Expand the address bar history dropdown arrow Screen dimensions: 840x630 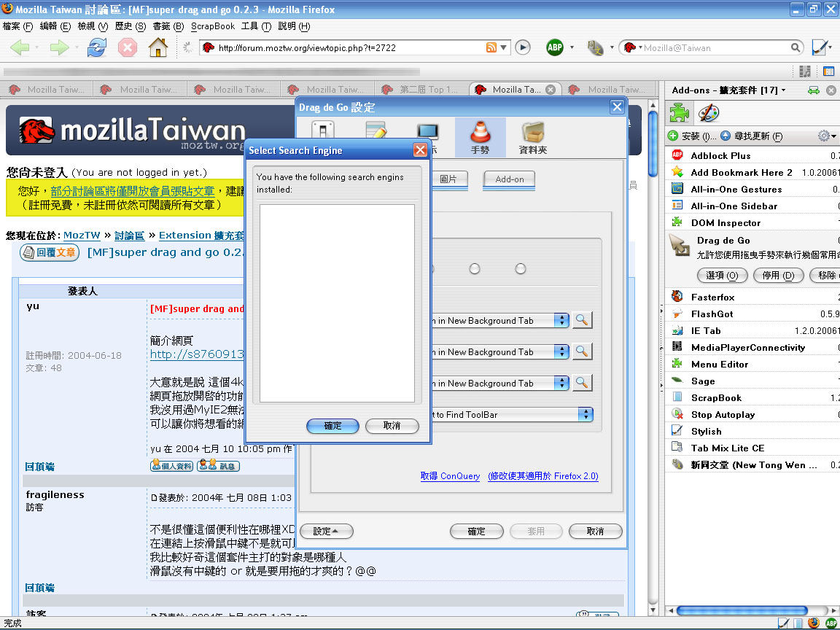click(504, 47)
